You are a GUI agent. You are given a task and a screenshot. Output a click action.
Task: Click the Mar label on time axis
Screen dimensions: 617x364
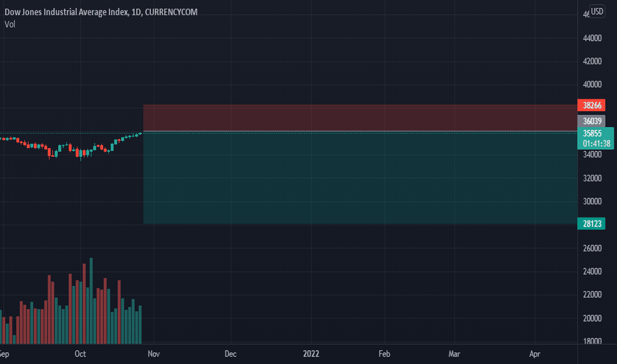click(454, 354)
